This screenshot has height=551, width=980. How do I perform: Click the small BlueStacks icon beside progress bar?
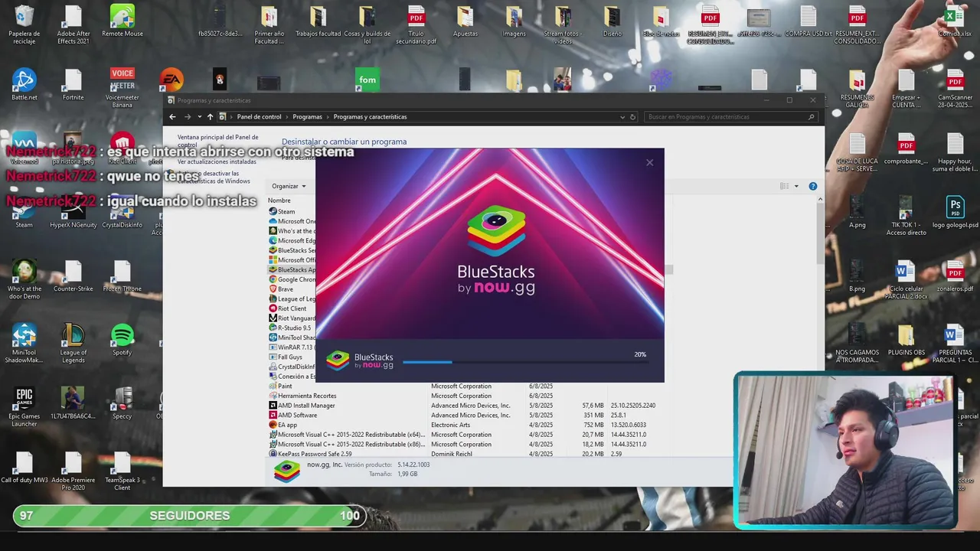pos(338,360)
